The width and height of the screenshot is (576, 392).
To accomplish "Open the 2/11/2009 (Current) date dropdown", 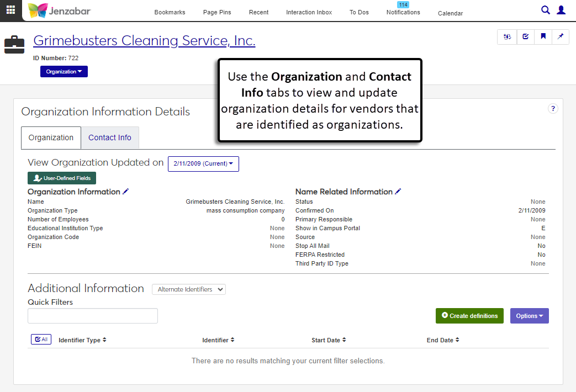I will [x=203, y=164].
